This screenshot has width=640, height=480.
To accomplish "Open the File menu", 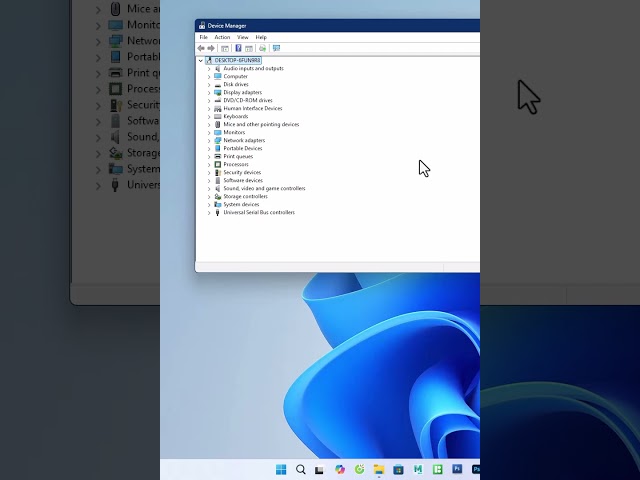I will pos(203,37).
